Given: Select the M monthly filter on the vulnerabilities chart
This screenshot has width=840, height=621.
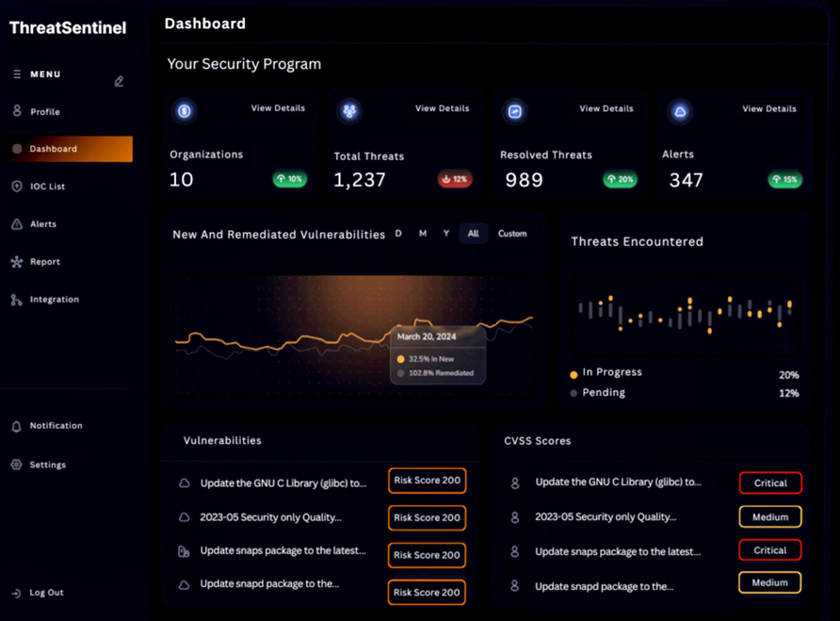Looking at the screenshot, I should pos(422,233).
